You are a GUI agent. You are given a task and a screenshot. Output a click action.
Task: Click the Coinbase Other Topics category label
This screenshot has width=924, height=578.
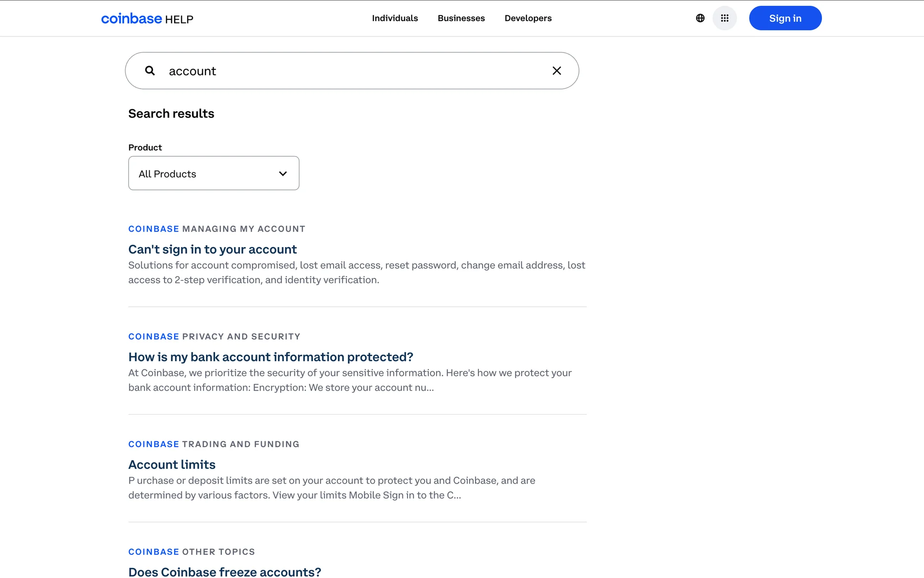coord(192,552)
